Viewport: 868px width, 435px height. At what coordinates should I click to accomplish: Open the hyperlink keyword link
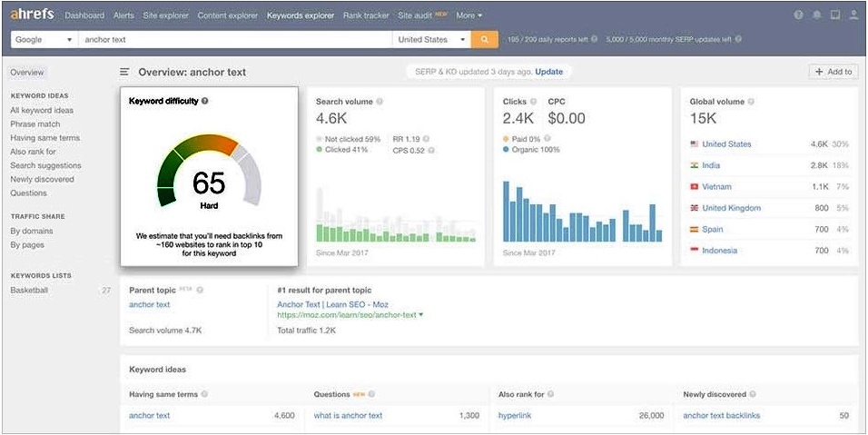click(x=515, y=416)
